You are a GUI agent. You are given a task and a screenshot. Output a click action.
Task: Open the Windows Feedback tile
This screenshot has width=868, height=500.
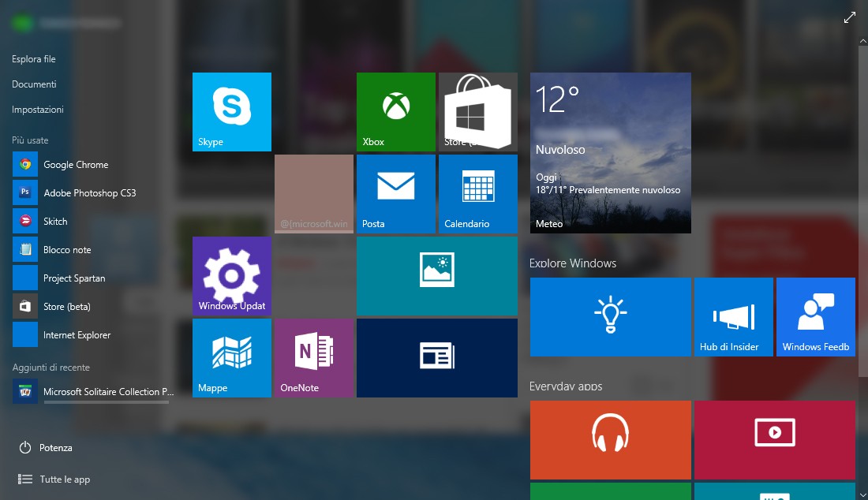[815, 316]
